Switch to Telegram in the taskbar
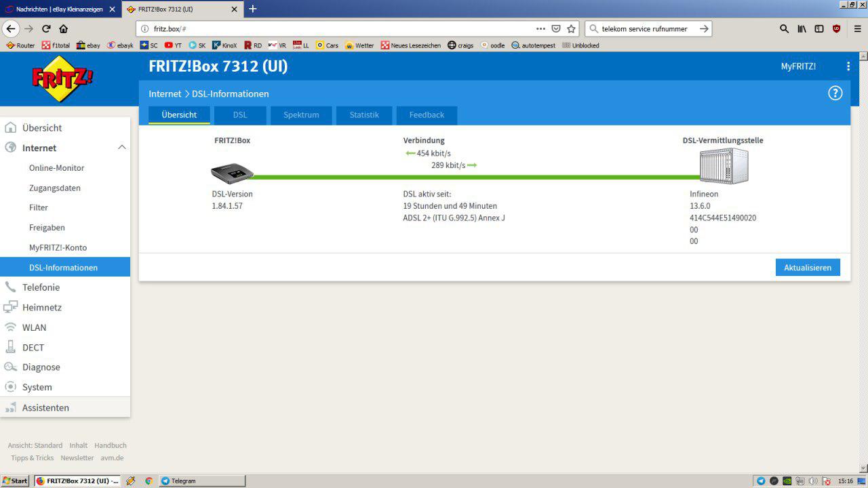868x488 pixels. (x=202, y=481)
